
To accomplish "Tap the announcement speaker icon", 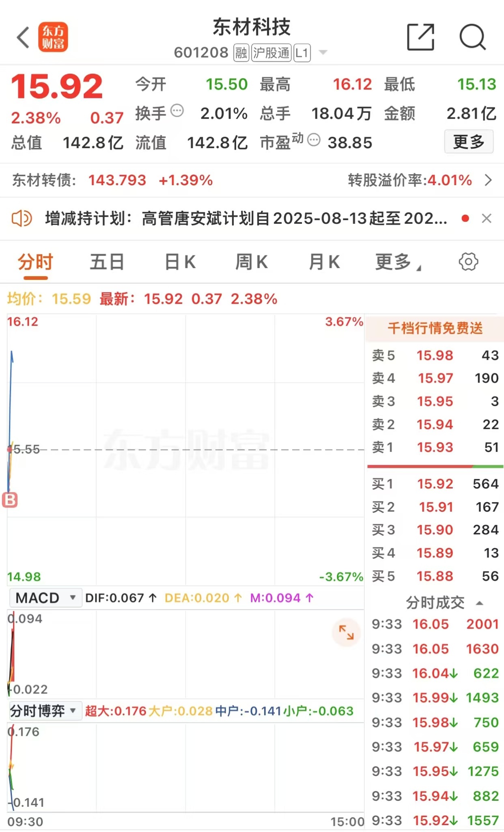I will tap(22, 218).
